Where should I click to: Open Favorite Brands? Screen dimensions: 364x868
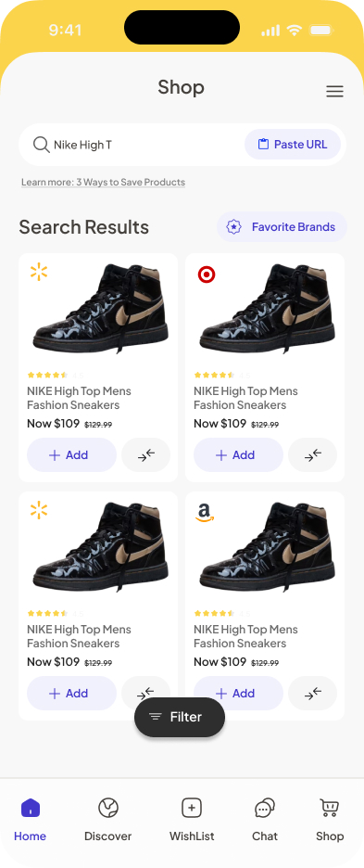[282, 227]
